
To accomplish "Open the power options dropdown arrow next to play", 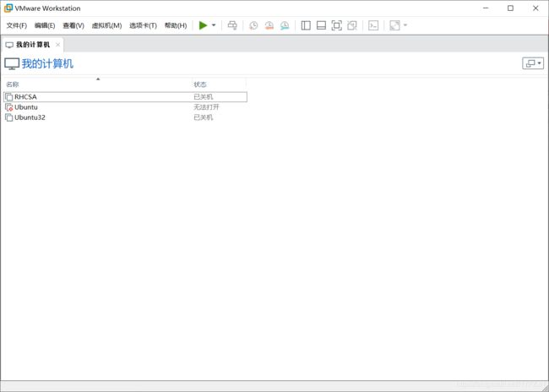I will [x=214, y=25].
